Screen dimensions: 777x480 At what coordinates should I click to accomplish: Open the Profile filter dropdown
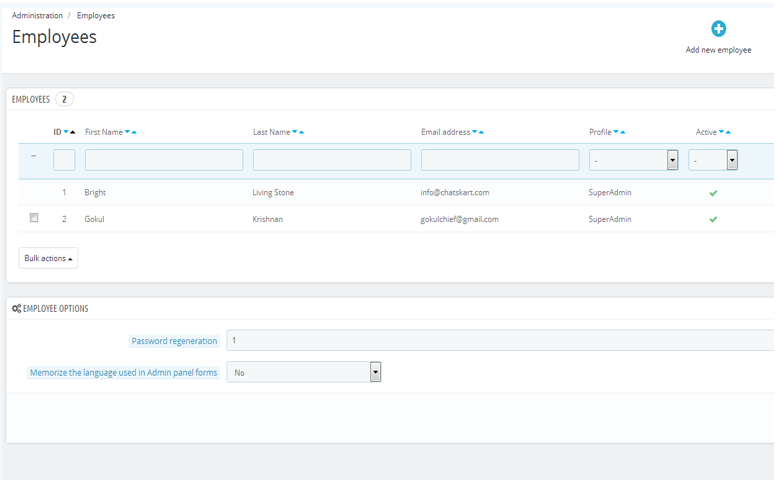tap(633, 160)
